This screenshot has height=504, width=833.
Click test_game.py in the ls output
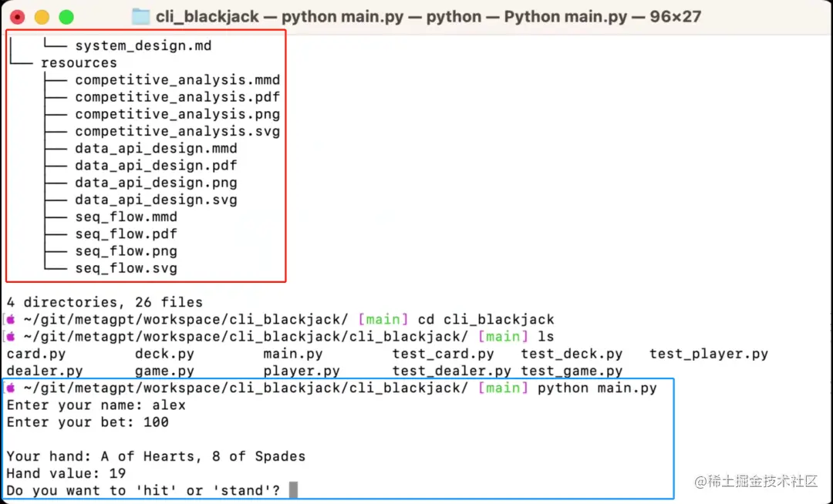click(x=572, y=371)
